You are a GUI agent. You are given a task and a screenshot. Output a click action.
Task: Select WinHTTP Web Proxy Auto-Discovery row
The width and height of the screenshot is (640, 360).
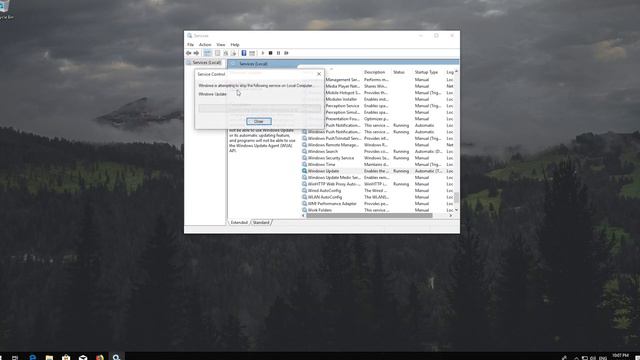point(378,184)
